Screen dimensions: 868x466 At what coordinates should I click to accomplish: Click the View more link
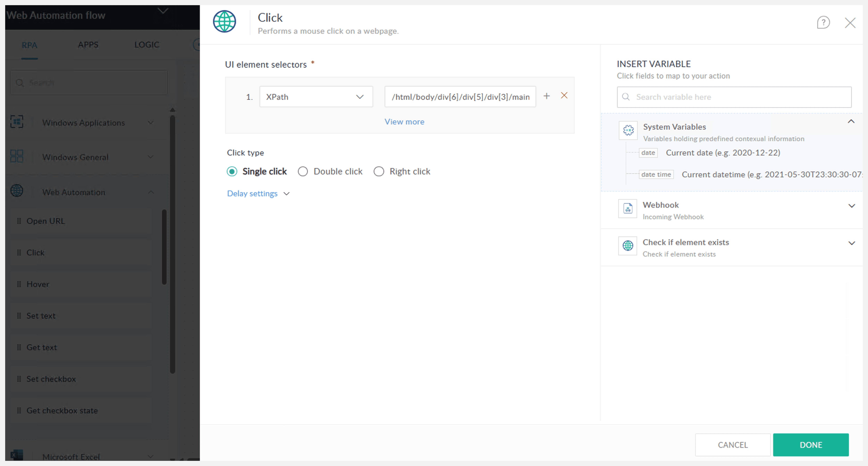click(404, 122)
